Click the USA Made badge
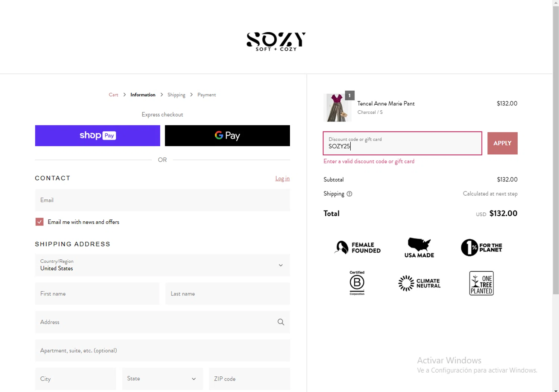559x392 pixels. 419,247
